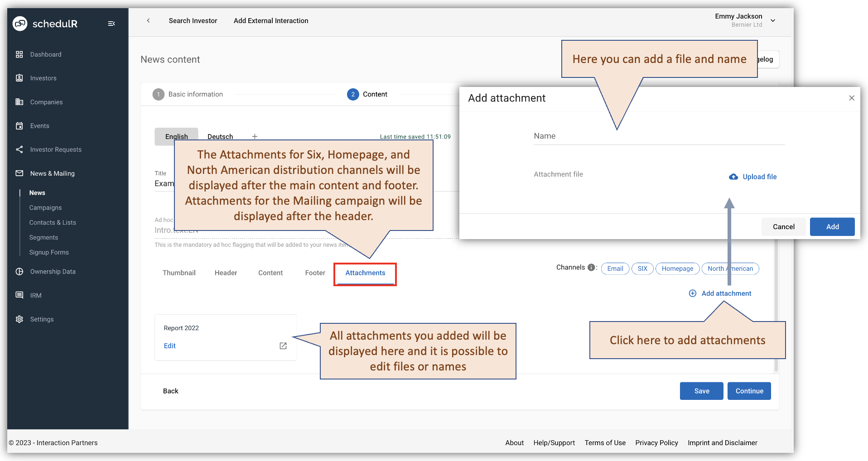Open the Dashboard from the sidebar

(45, 54)
